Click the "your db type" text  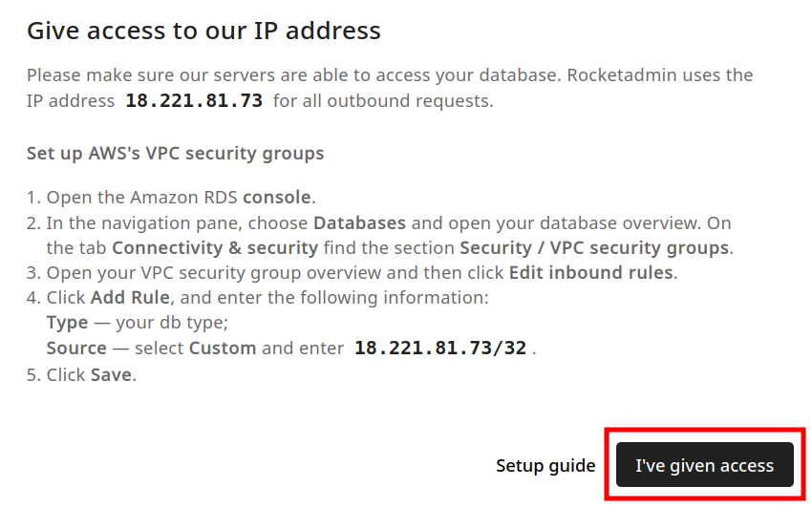click(171, 322)
